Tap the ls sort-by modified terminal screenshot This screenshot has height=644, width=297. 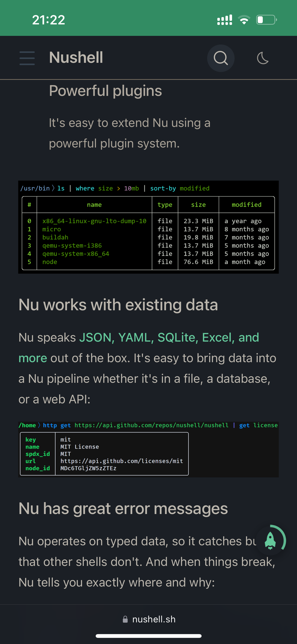coord(148,227)
